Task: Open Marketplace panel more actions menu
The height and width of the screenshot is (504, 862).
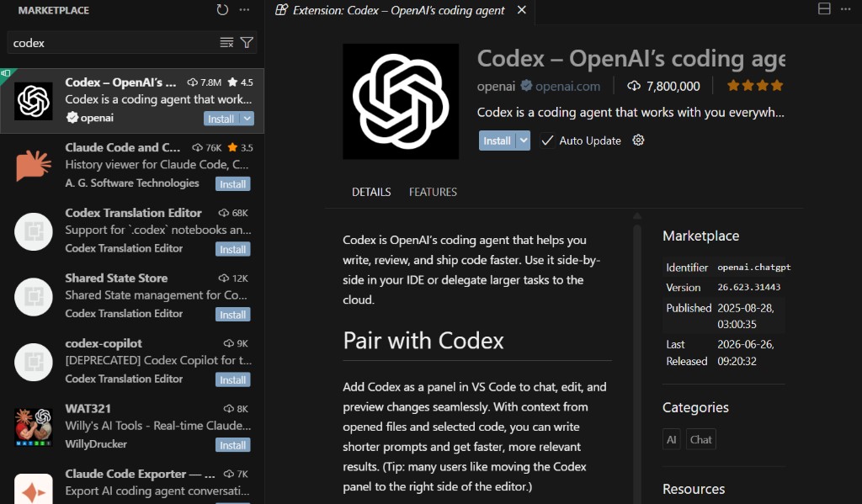Action: tap(245, 10)
